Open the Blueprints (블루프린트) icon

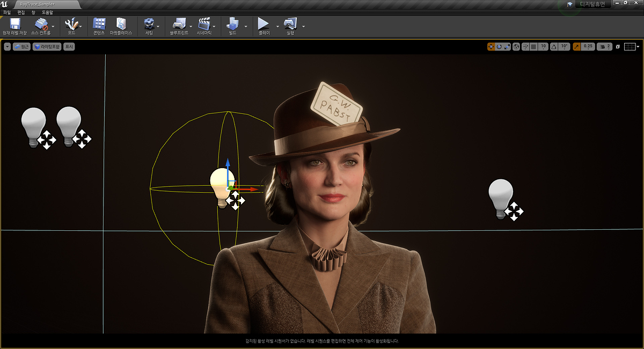pyautogui.click(x=179, y=24)
